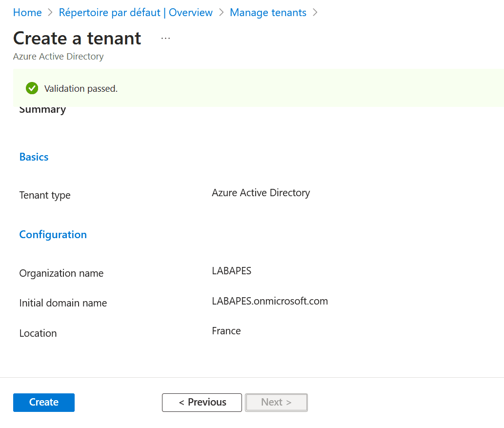Image resolution: width=504 pixels, height=428 pixels.
Task: Click the green validation passed checkmark icon
Action: tap(32, 88)
